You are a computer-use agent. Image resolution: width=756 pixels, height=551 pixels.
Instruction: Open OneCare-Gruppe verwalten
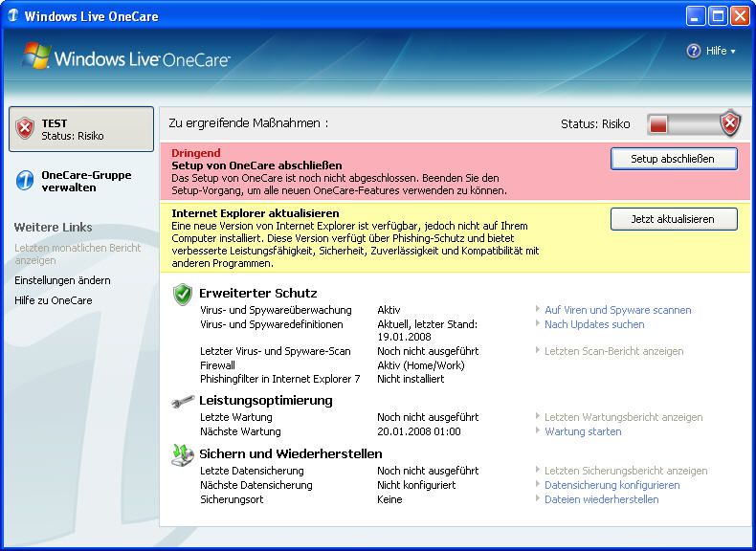point(86,181)
